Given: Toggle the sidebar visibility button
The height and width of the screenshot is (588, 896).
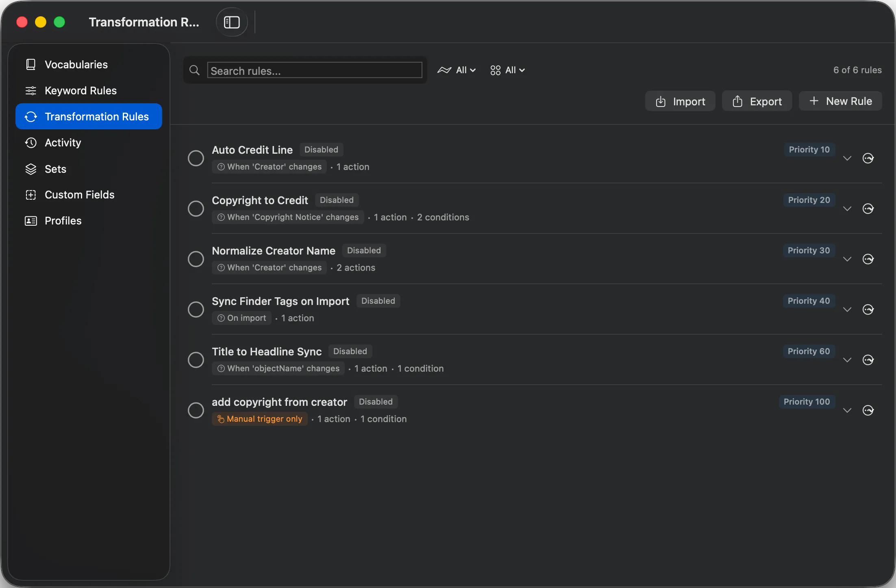Looking at the screenshot, I should [x=232, y=22].
